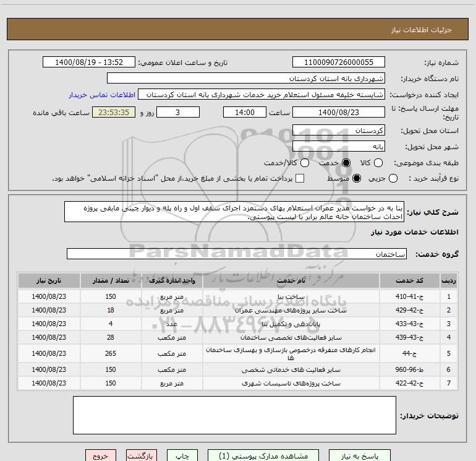This screenshot has height=461, width=476.
Task: Click service code ج-43-433 cell
Action: [x=409, y=324]
